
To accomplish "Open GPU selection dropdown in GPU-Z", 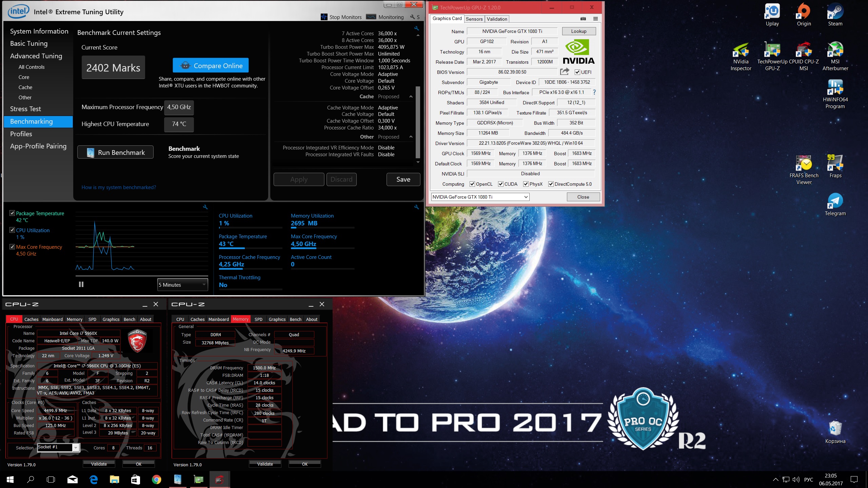I will pyautogui.click(x=480, y=197).
